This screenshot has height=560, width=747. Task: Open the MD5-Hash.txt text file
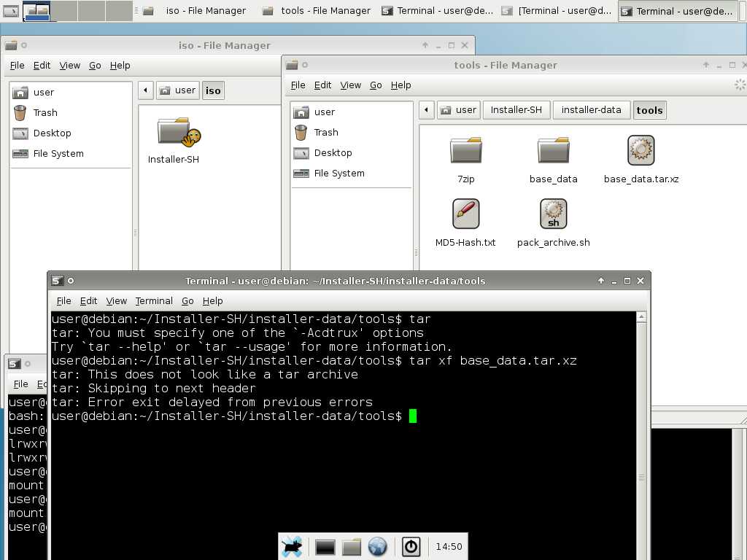pyautogui.click(x=465, y=214)
